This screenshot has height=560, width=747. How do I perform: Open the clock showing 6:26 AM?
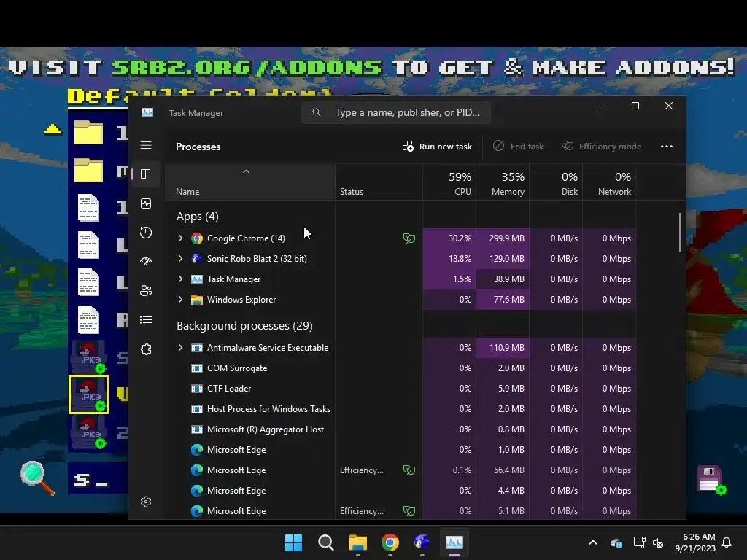pyautogui.click(x=695, y=542)
